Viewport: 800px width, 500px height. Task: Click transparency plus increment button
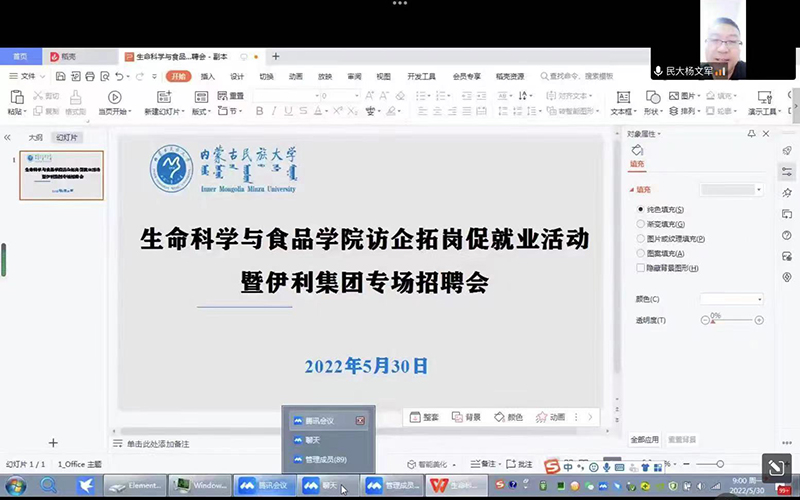[759, 320]
